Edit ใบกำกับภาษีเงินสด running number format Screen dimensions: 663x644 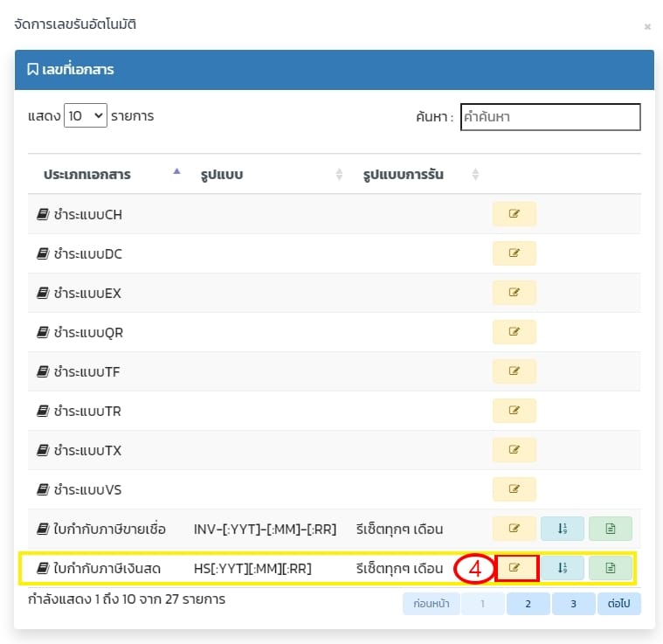pyautogui.click(x=515, y=568)
